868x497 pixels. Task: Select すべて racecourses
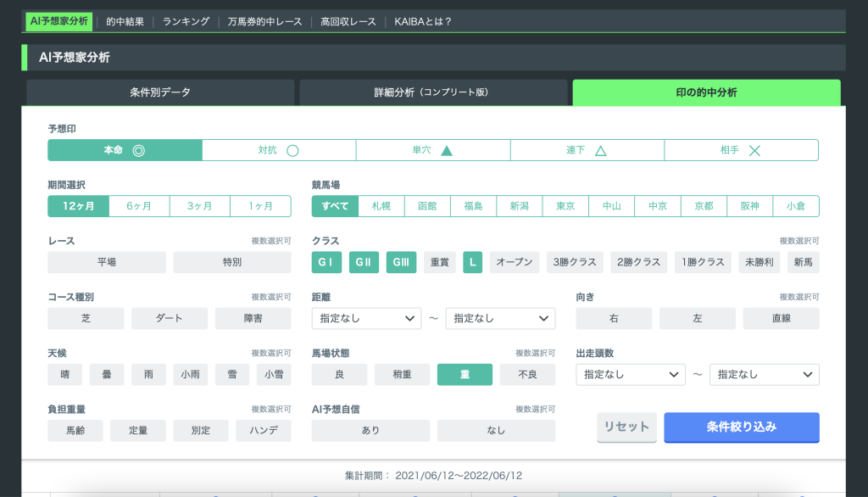[x=335, y=206]
